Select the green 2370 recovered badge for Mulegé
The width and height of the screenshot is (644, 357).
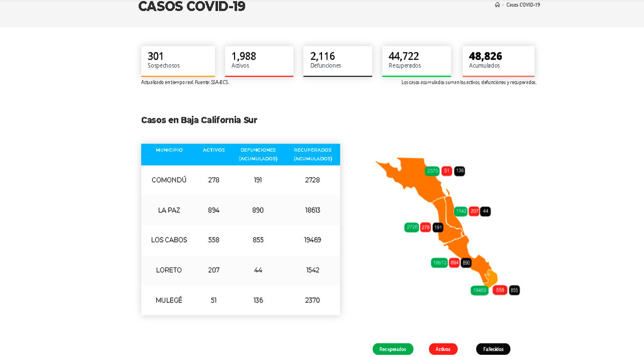coord(432,171)
